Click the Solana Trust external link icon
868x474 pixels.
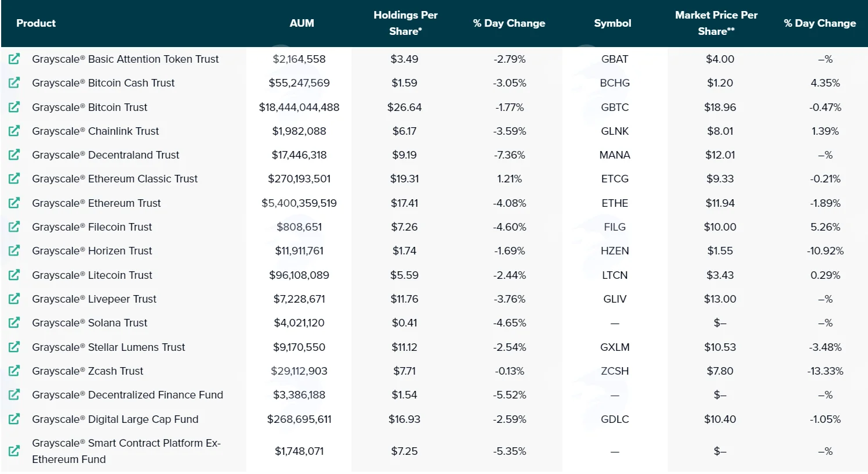coord(15,322)
